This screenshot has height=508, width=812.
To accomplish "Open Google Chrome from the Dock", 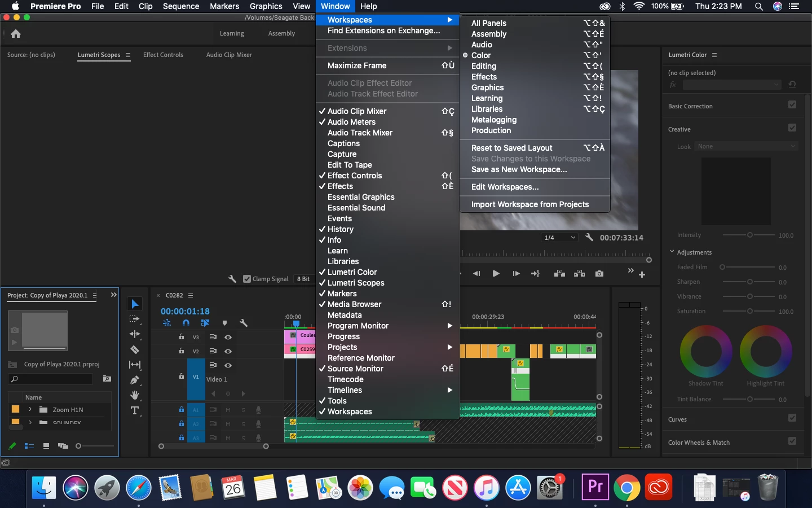I will [626, 487].
